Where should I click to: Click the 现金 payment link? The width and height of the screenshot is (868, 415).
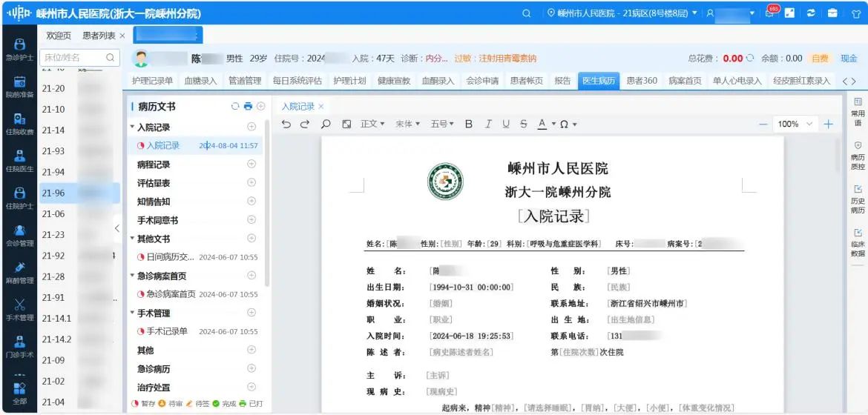tap(849, 59)
